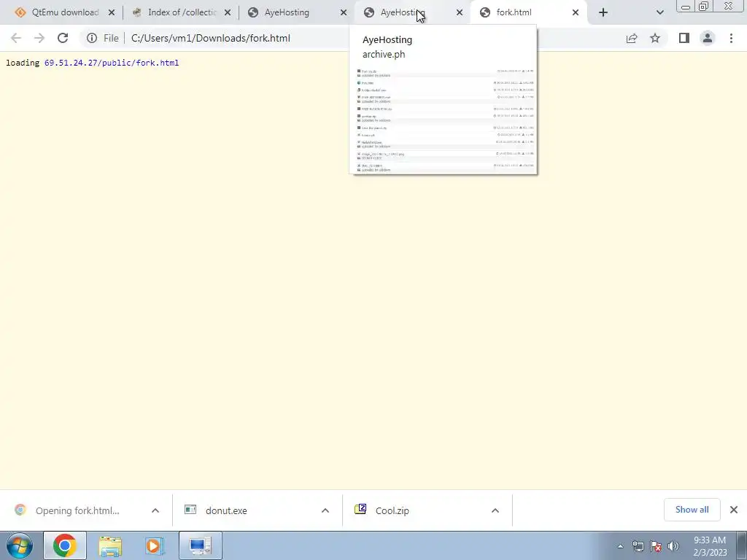The width and height of the screenshot is (747, 560).
Task: Expand options for donut.exe download
Action: [x=325, y=510]
